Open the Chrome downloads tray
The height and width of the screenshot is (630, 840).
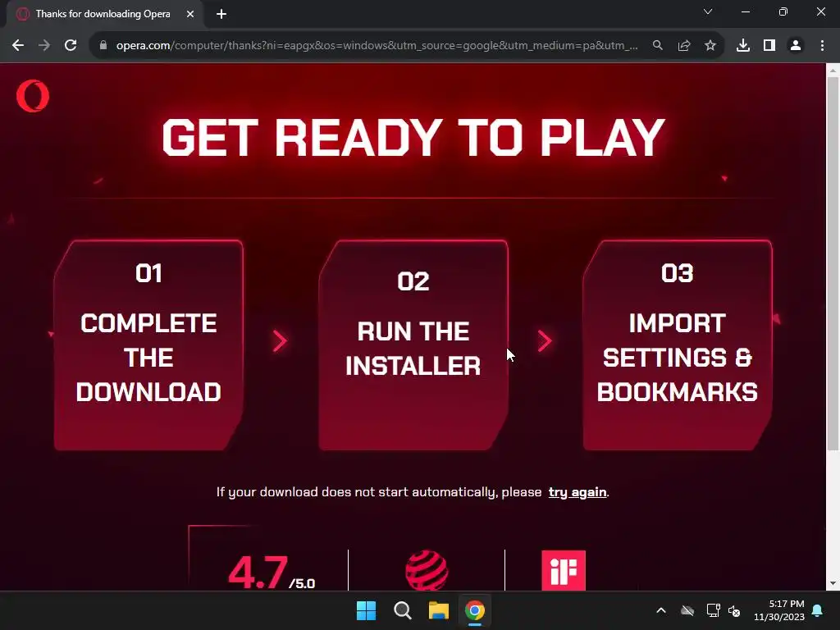pos(743,46)
